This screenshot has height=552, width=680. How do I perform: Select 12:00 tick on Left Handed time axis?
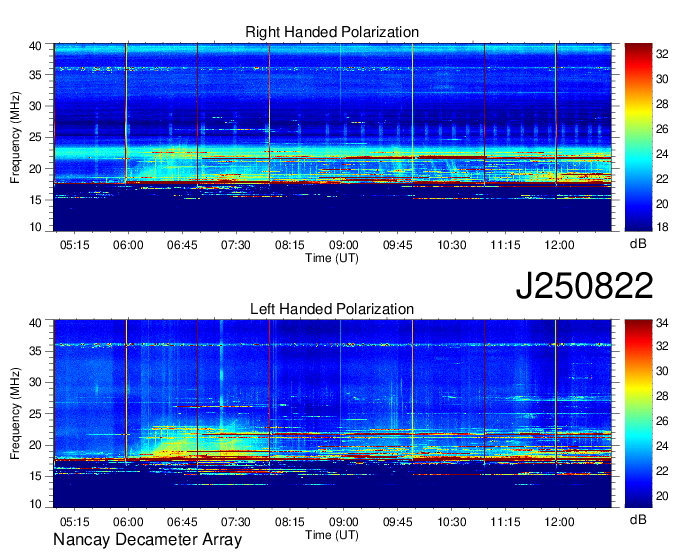559,522
